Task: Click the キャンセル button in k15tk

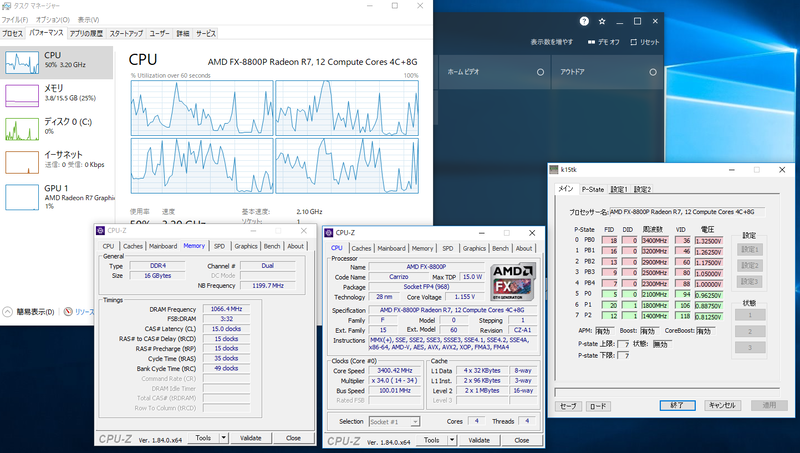Action: click(722, 405)
